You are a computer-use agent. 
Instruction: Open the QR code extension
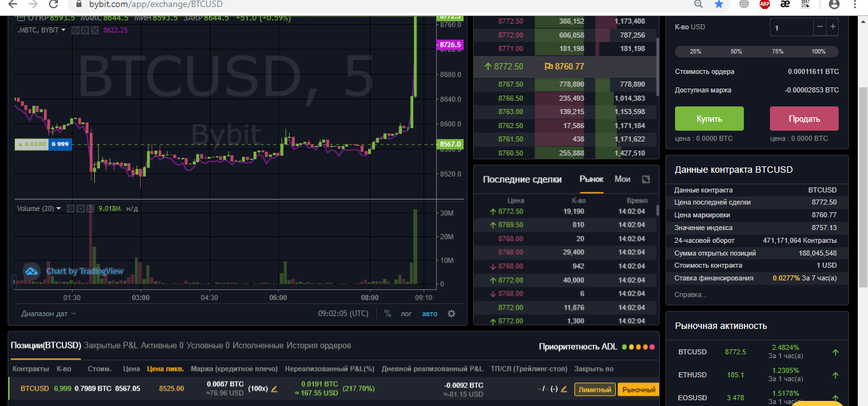point(806,4)
